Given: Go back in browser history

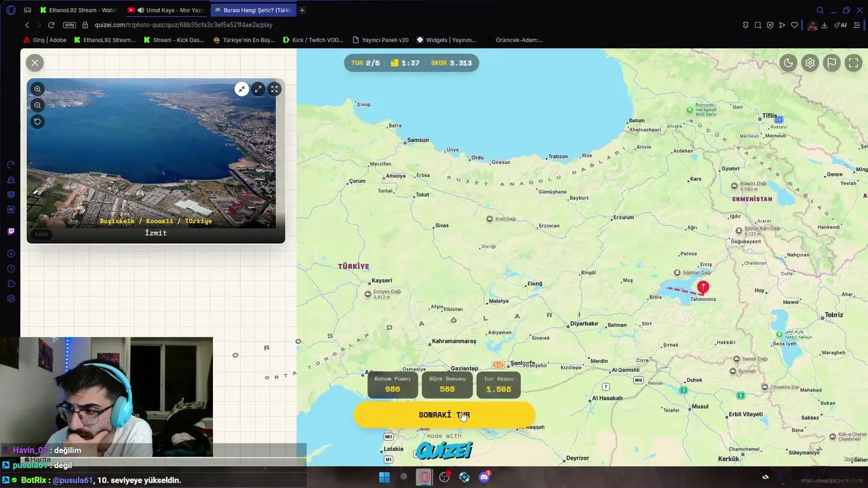Looking at the screenshot, I should (27, 25).
